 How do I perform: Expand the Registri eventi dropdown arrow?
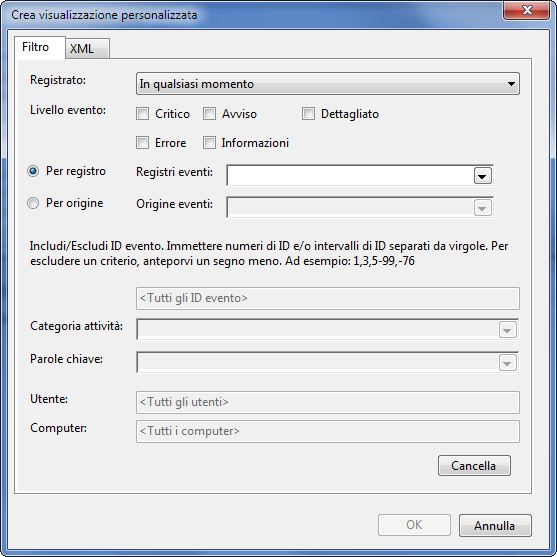click(x=483, y=176)
